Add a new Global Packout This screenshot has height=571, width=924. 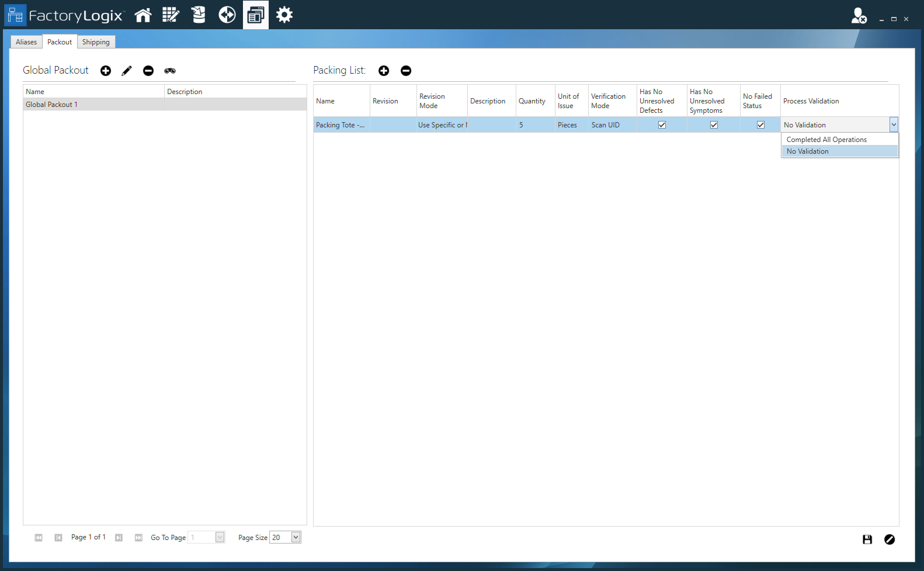(106, 71)
